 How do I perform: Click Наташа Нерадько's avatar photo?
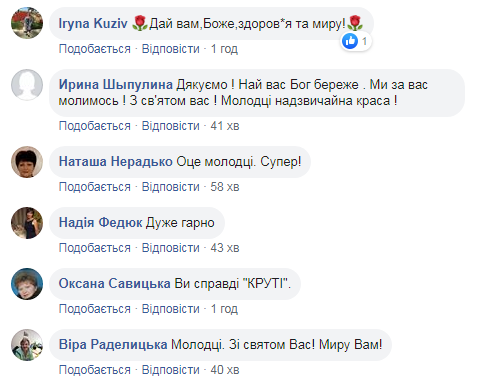(27, 162)
